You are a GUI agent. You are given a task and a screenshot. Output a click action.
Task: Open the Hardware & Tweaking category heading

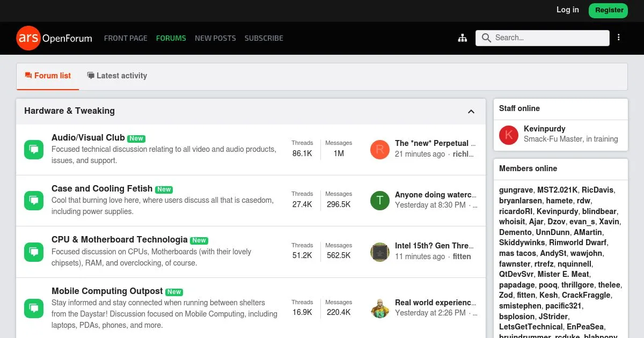[70, 111]
